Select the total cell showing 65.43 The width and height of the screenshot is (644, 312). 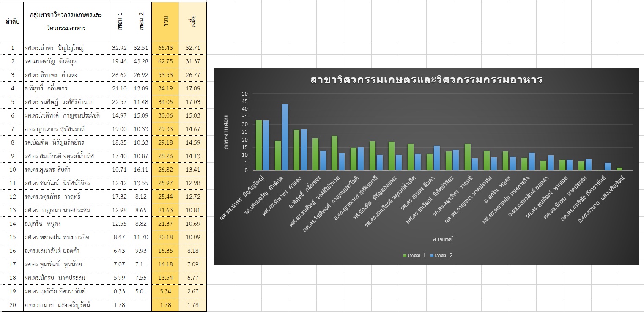click(x=165, y=48)
